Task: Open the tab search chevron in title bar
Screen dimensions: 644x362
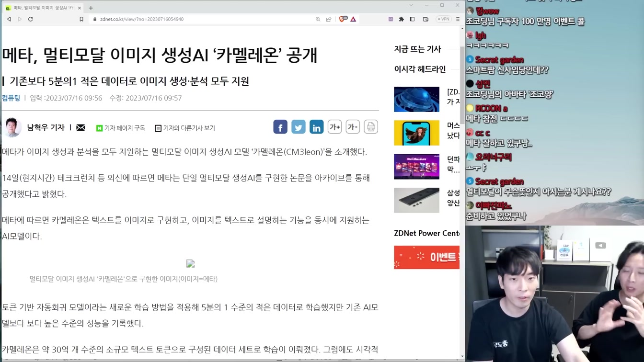Action: tap(411, 5)
